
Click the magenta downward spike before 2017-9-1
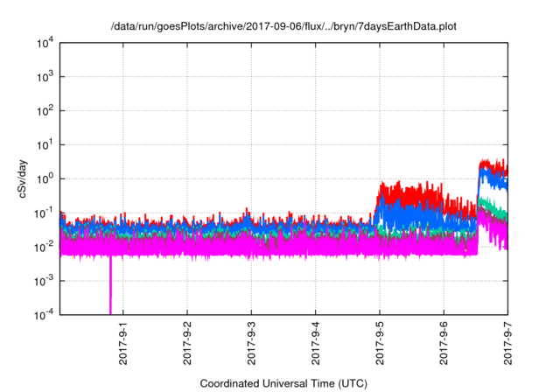111,289
